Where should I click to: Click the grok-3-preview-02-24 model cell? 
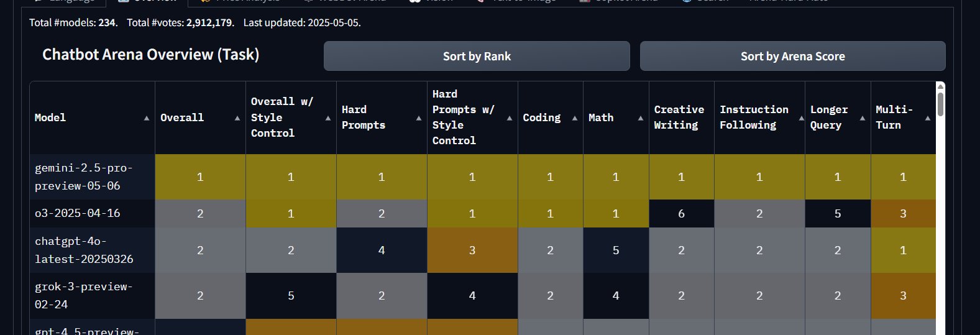click(x=92, y=296)
